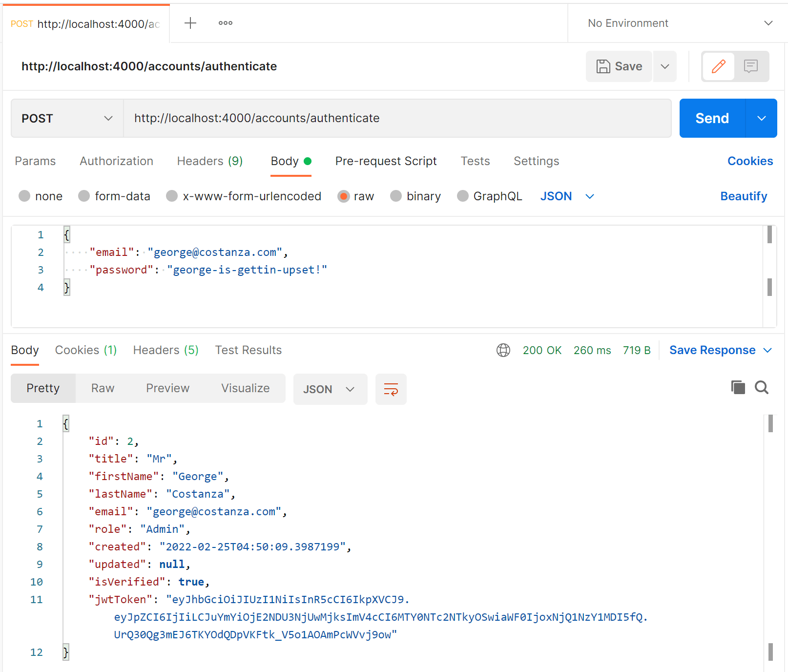Click the network globe icon
Viewport: 788px width, 672px height.
503,350
